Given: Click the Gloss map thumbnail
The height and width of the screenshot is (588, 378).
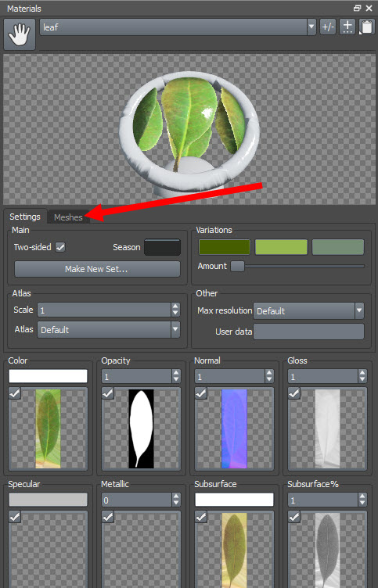Looking at the screenshot, I should (x=327, y=428).
